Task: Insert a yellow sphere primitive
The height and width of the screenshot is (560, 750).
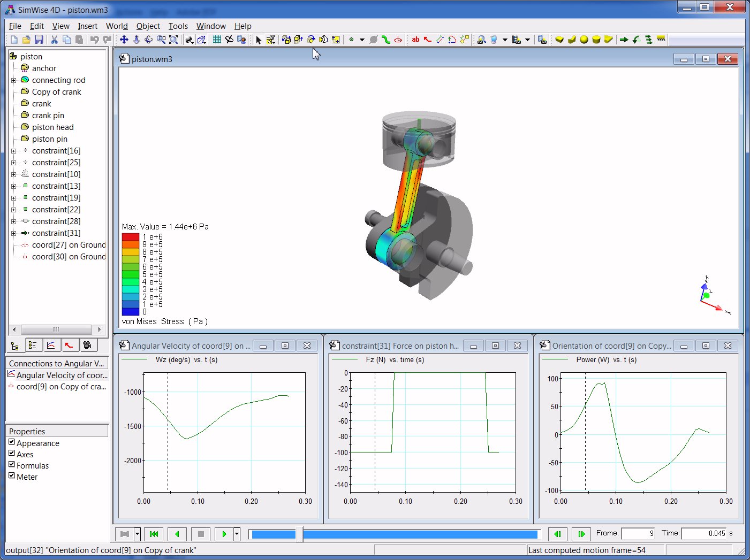Action: point(584,40)
